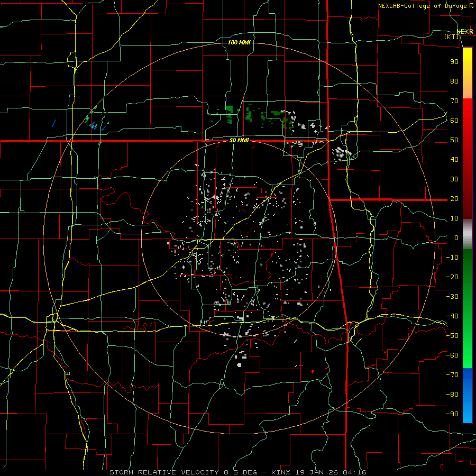The image size is (476, 476).
Task: Click the [KT] units label
Action: (452, 36)
